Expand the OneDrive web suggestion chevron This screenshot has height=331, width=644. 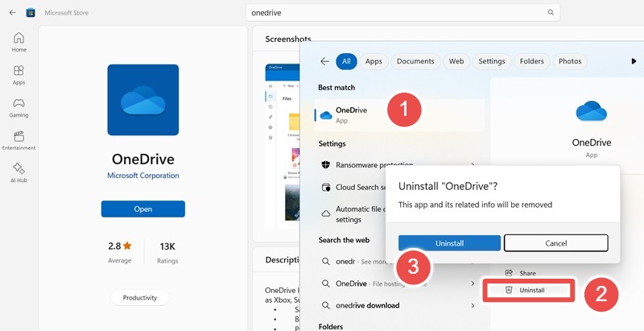pos(473,283)
